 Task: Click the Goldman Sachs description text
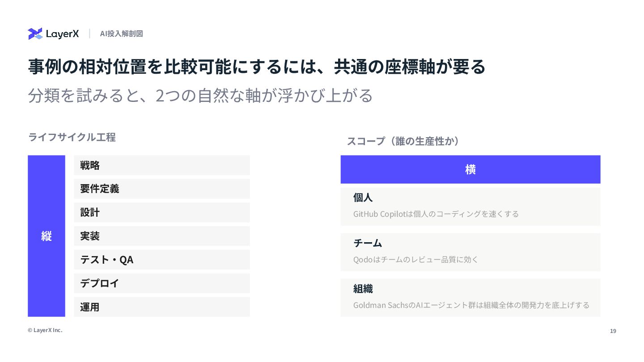(x=471, y=305)
